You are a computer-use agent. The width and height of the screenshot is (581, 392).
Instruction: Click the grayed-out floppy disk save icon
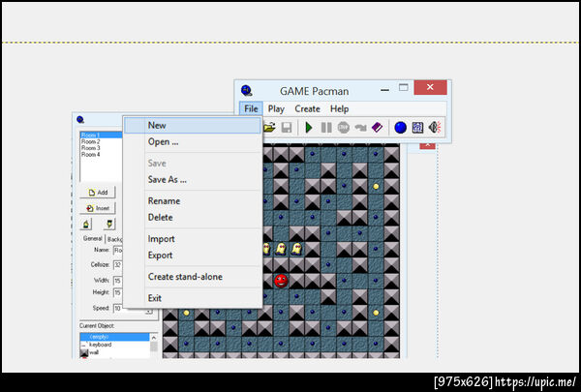tap(287, 128)
